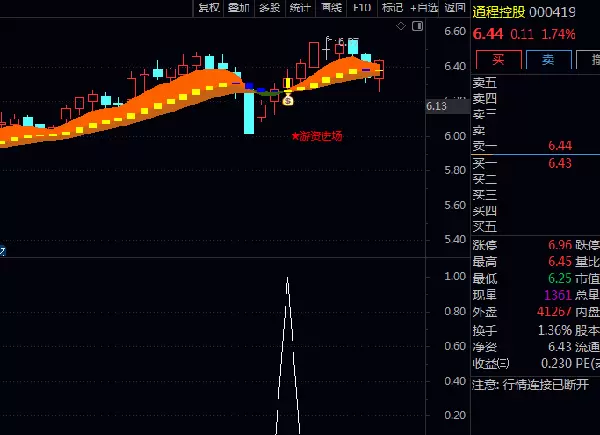Viewport: 600px width, 435px height.
Task: Click the money bag icon on chart
Action: pyautogui.click(x=288, y=99)
